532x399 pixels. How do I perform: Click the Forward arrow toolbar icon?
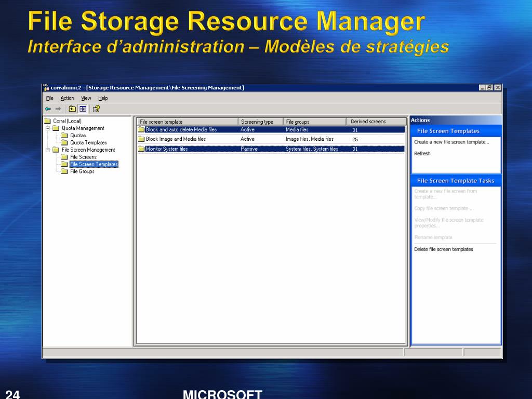[x=58, y=109]
